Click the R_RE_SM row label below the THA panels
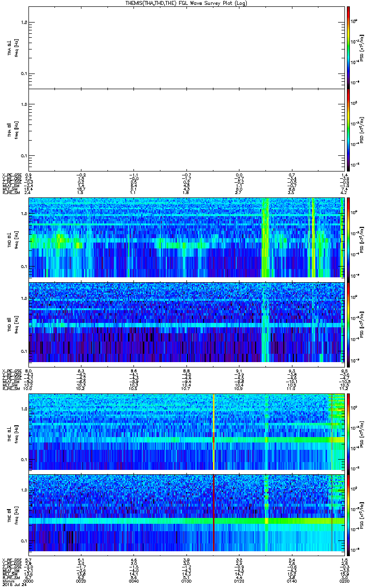Viewport: 368px width, 588px height. tap(10, 193)
